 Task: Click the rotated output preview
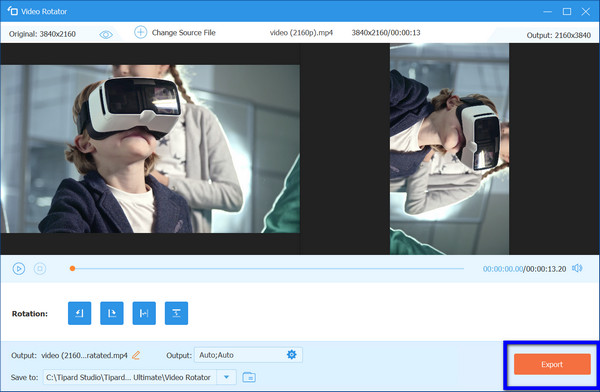click(x=450, y=149)
